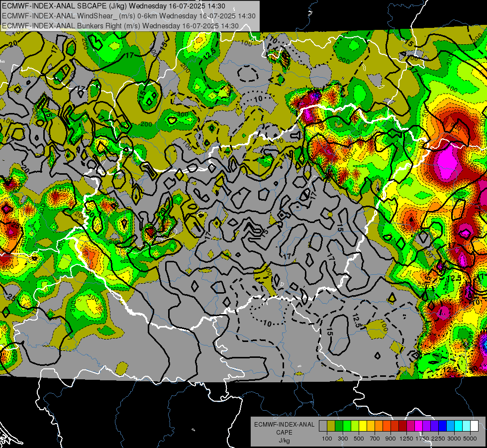Click the white swatch in CAPE legend
The height and width of the screenshot is (448, 487).
pos(474,426)
